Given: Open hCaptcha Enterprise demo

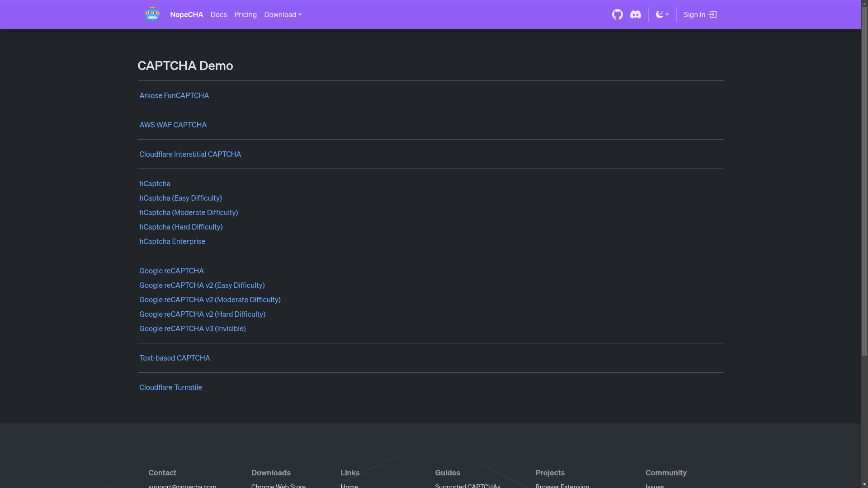Looking at the screenshot, I should point(172,241).
